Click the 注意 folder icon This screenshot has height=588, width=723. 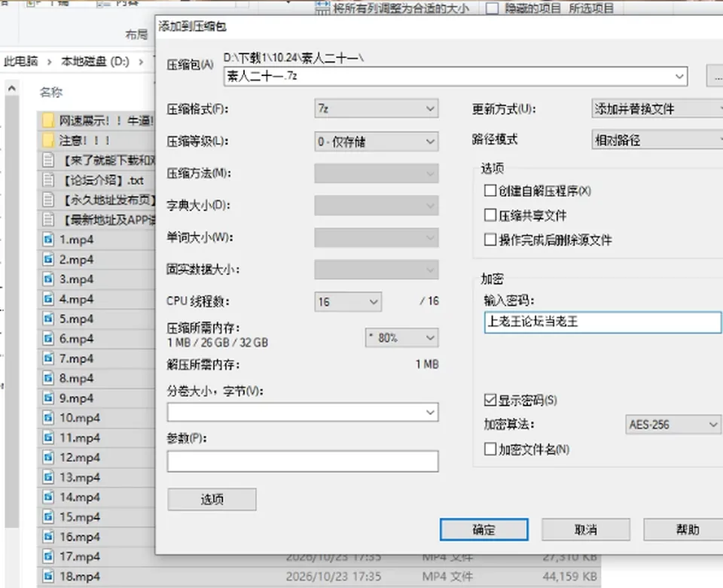48,140
